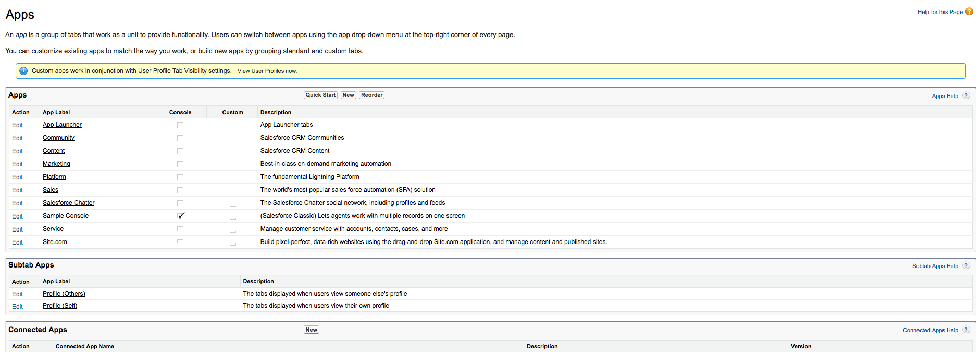The height and width of the screenshot is (352, 980).
Task: Edit the Sample Console app
Action: (17, 216)
